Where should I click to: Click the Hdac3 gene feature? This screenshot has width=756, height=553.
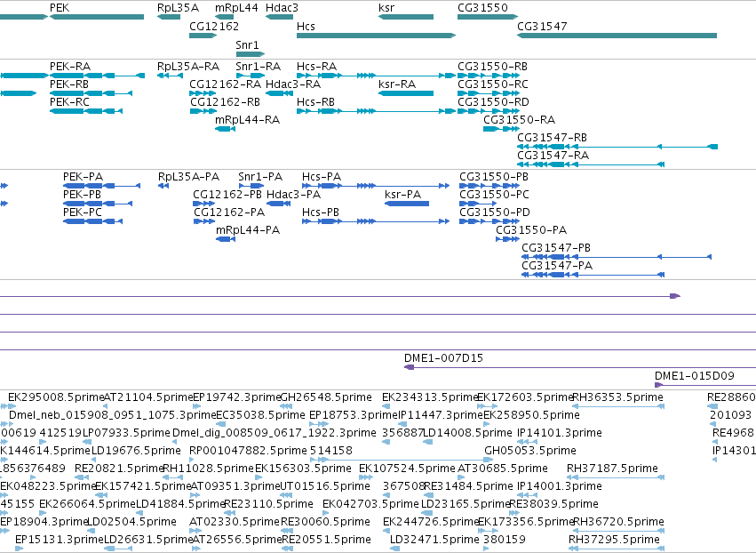pos(279,17)
